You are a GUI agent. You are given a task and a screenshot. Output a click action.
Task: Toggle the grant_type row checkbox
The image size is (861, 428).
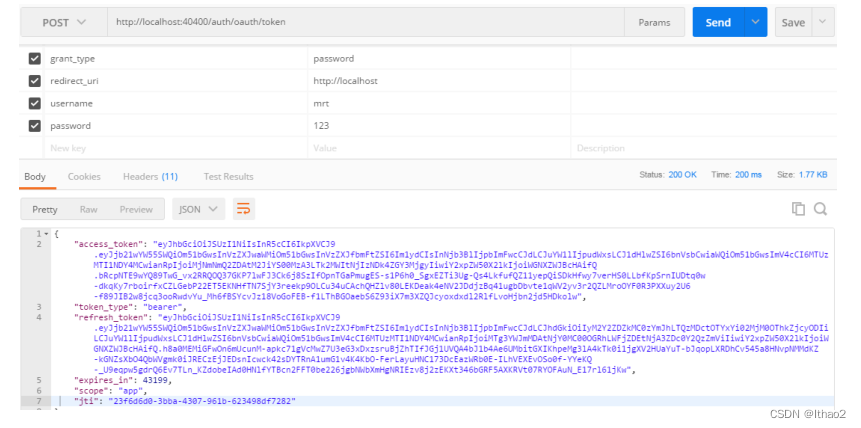pyautogui.click(x=35, y=58)
